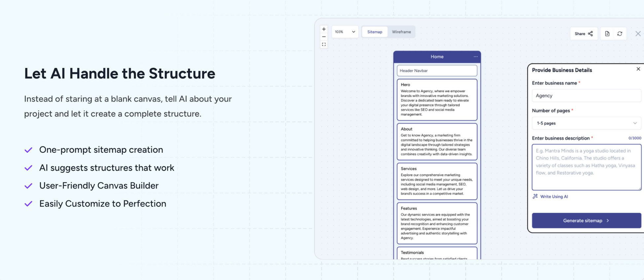Select the Header Navbar section
Screen dimensions: 644x280
pyautogui.click(x=437, y=71)
